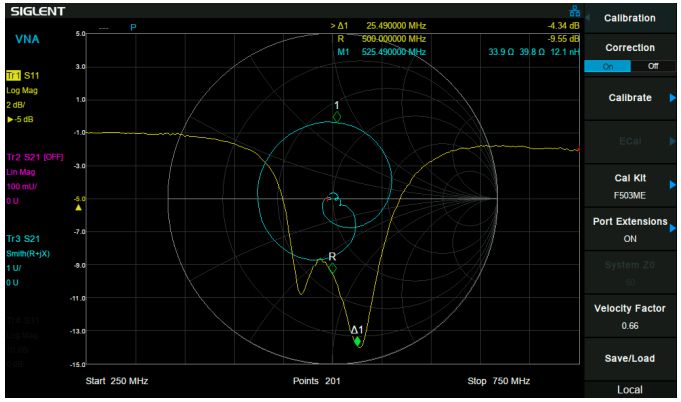Click the 33.9 Ω resistance value
This screenshot has width=681, height=402.
pos(501,52)
